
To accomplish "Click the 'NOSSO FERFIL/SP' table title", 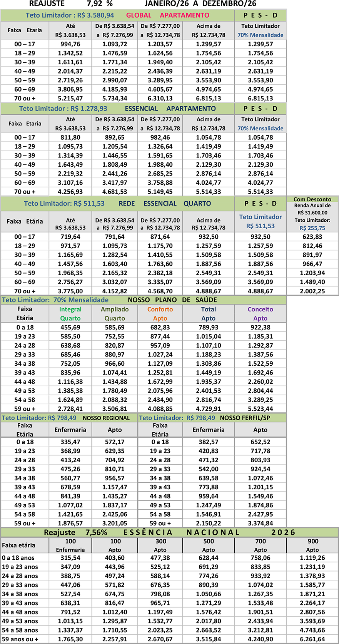I will point(245,418).
